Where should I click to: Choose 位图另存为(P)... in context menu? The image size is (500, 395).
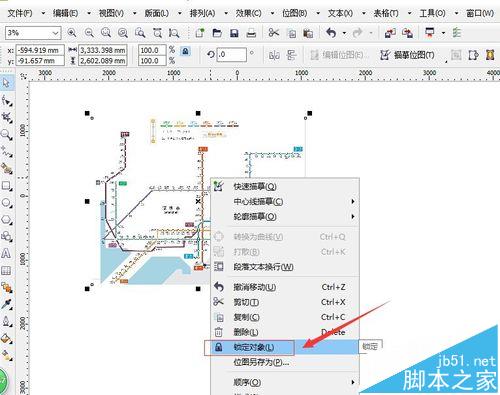pyautogui.click(x=285, y=362)
